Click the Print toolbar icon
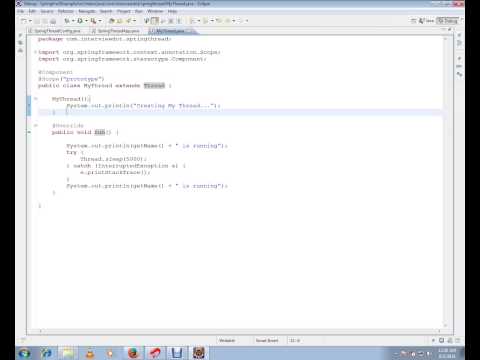The height and width of the screenshot is (360, 480). point(53,21)
